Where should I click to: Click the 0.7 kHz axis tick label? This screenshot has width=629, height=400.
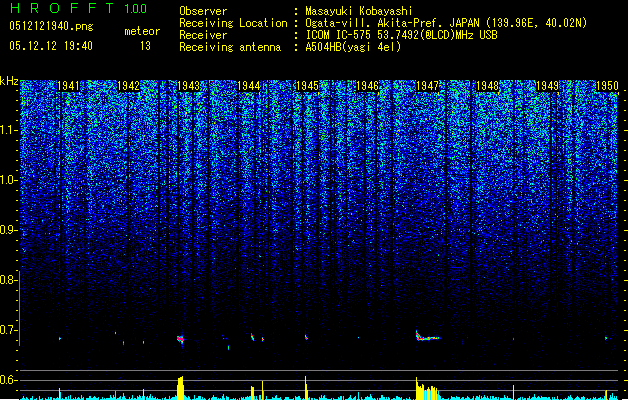coord(9,330)
